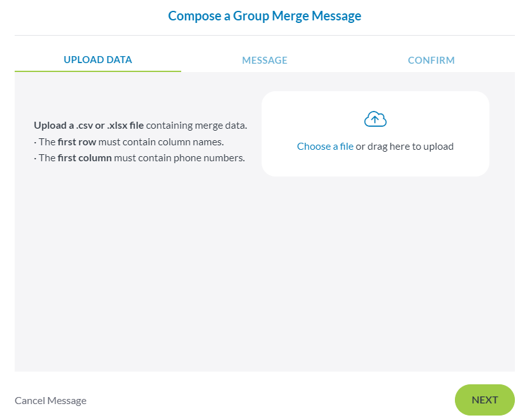Click the divider line below the heading

click(264, 35)
